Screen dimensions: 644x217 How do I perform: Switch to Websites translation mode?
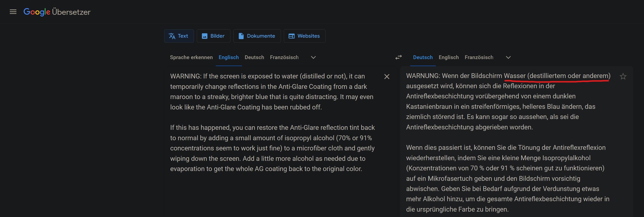click(304, 36)
